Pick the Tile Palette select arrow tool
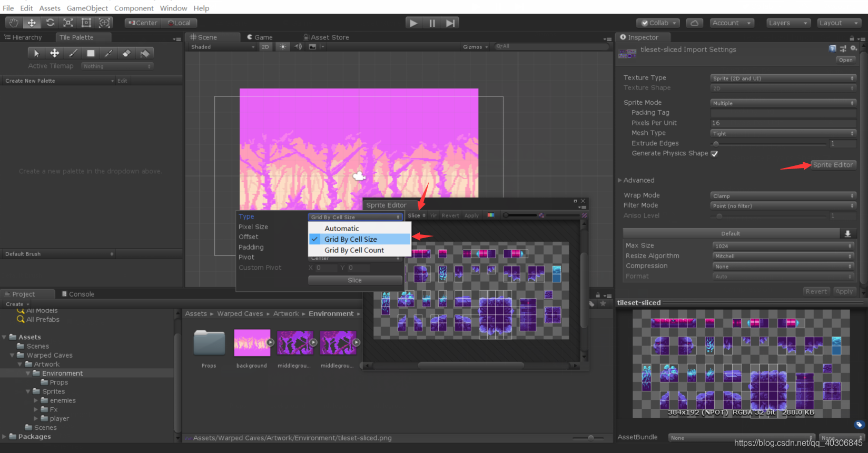868x453 pixels. [36, 53]
